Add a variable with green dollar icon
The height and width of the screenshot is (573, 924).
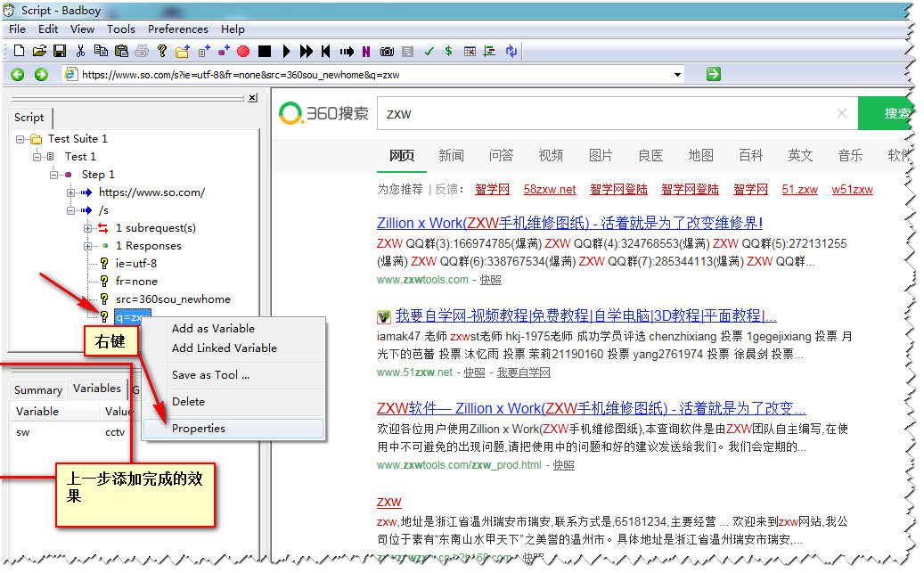[x=448, y=52]
